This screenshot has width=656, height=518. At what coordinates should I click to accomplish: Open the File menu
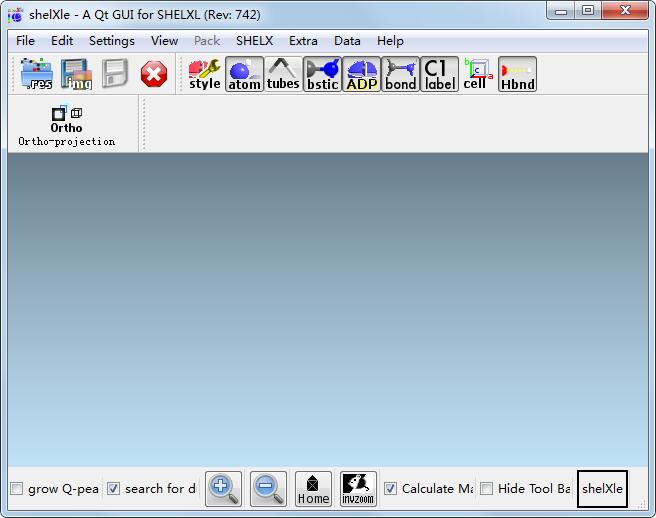pyautogui.click(x=25, y=41)
